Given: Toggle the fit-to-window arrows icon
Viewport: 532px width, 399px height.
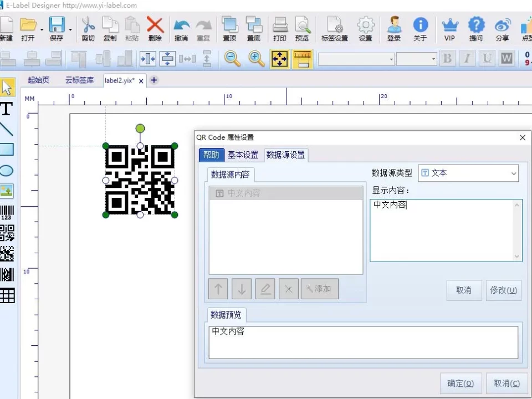Looking at the screenshot, I should pyautogui.click(x=279, y=59).
